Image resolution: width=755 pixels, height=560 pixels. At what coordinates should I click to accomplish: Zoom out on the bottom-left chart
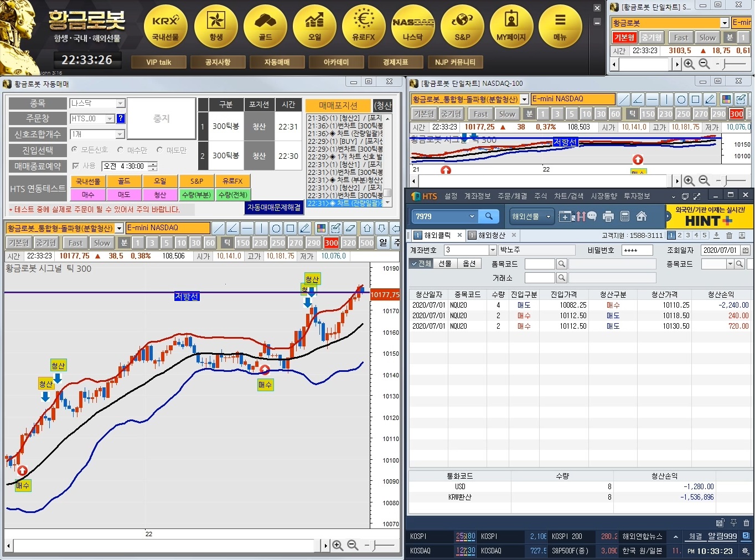[353, 546]
